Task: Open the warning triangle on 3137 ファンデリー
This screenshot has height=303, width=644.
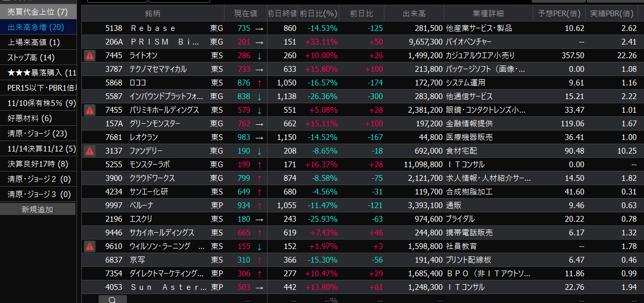Action: tap(90, 151)
